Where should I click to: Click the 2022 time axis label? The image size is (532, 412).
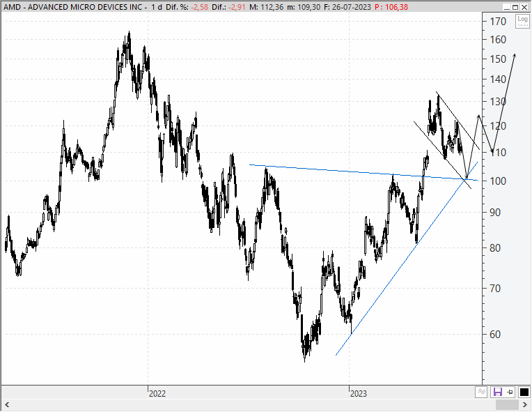pos(157,394)
